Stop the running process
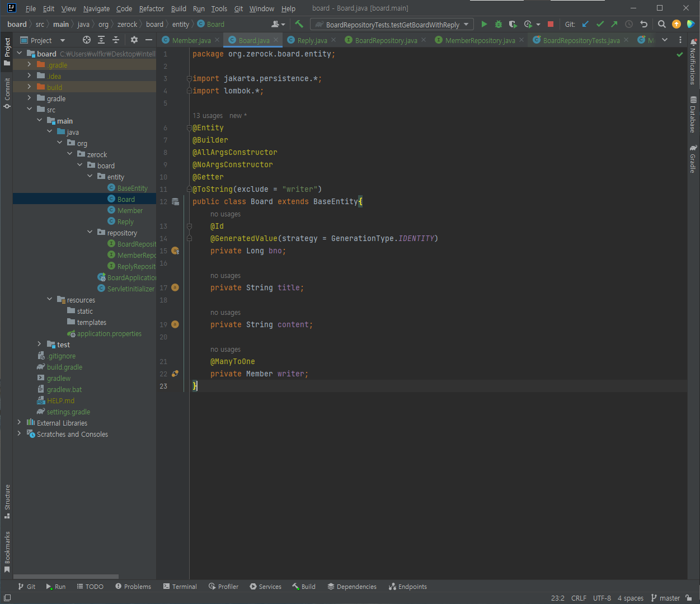The width and height of the screenshot is (700, 604). pos(551,24)
